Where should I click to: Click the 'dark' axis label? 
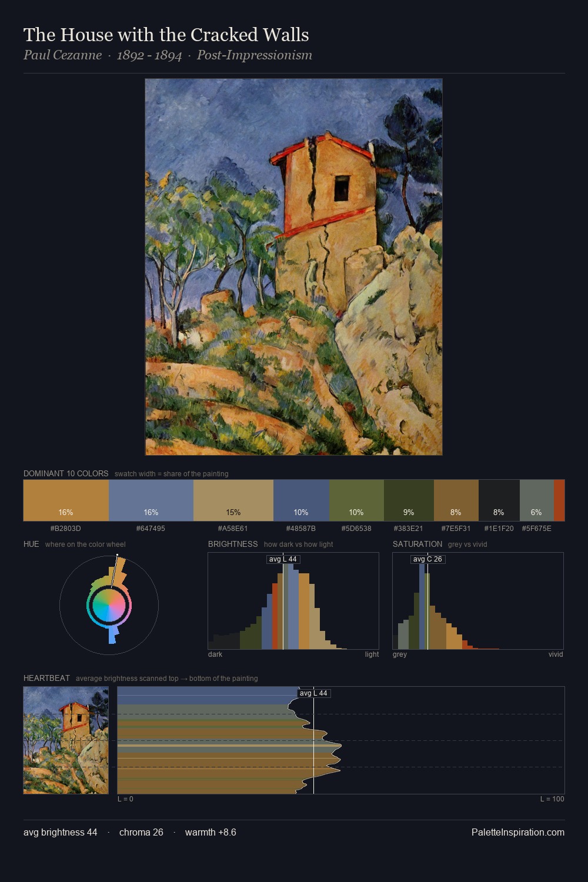[215, 654]
